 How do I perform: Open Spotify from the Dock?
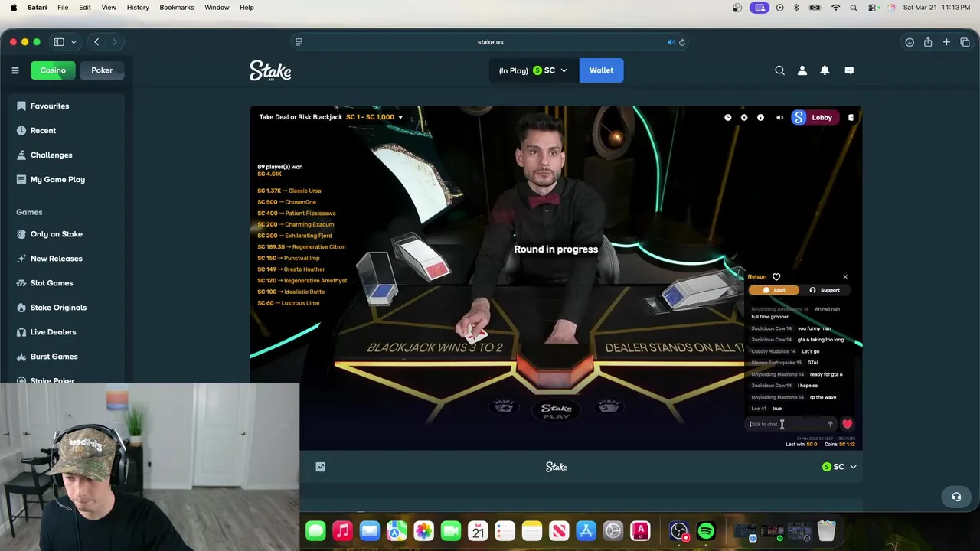coord(706,530)
